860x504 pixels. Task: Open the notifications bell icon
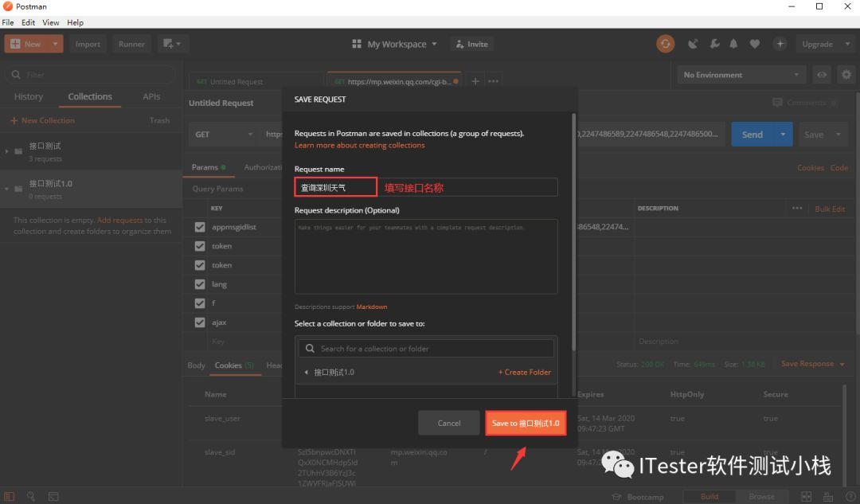tap(734, 44)
